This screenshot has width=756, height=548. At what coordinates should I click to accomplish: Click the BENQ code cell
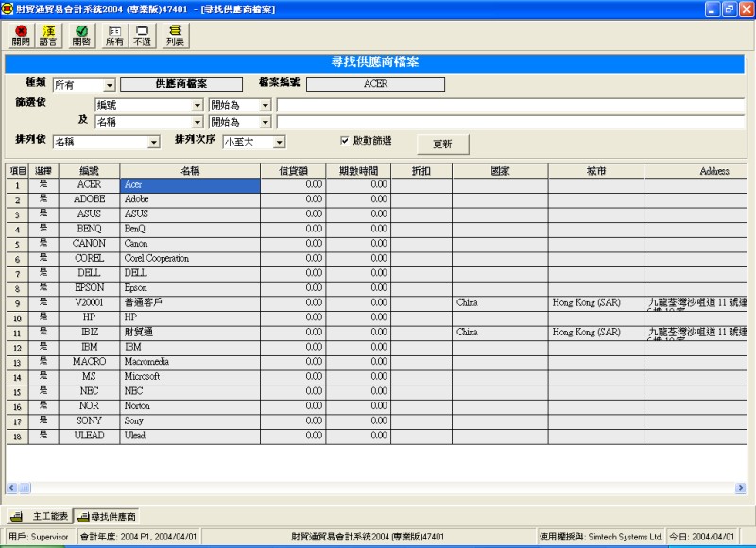[89, 229]
